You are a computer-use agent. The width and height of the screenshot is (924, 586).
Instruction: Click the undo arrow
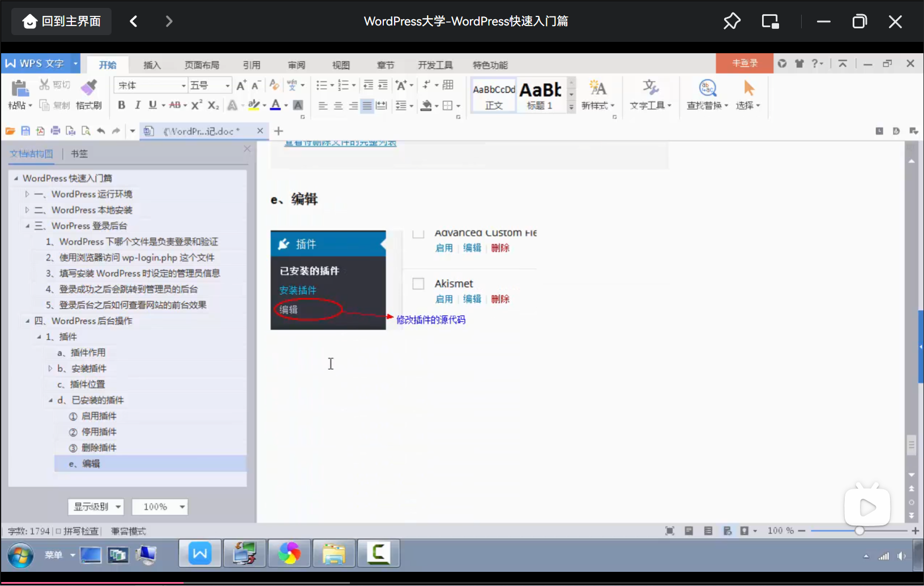click(101, 131)
